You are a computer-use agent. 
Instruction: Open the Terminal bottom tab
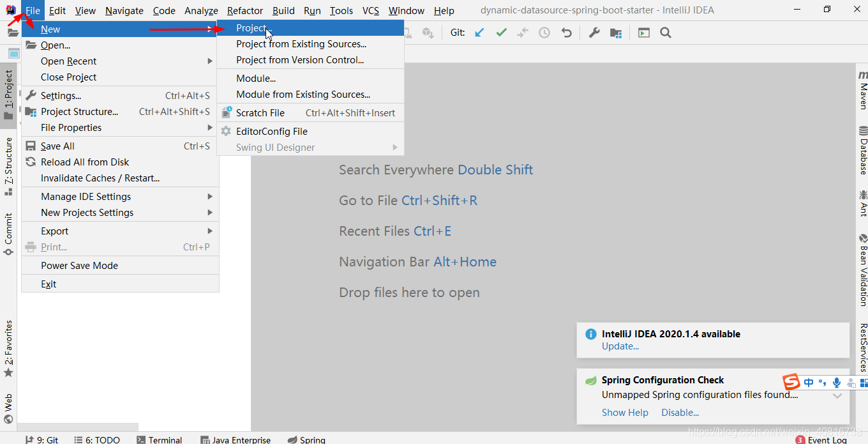[x=160, y=440]
